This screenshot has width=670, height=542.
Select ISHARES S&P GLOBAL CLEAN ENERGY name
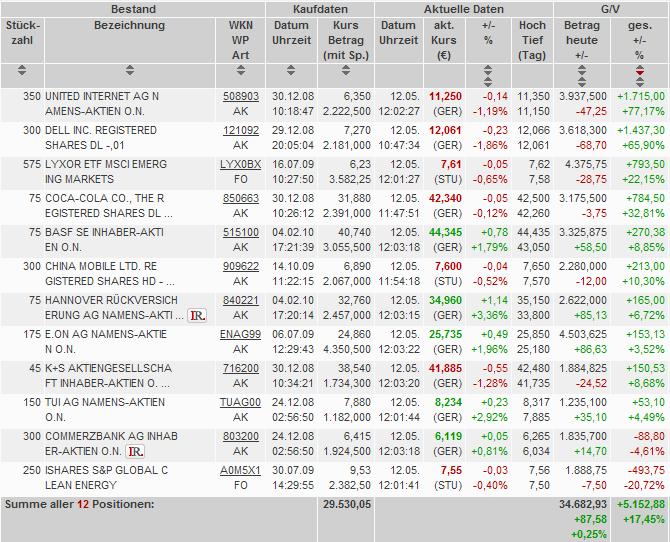tap(106, 477)
